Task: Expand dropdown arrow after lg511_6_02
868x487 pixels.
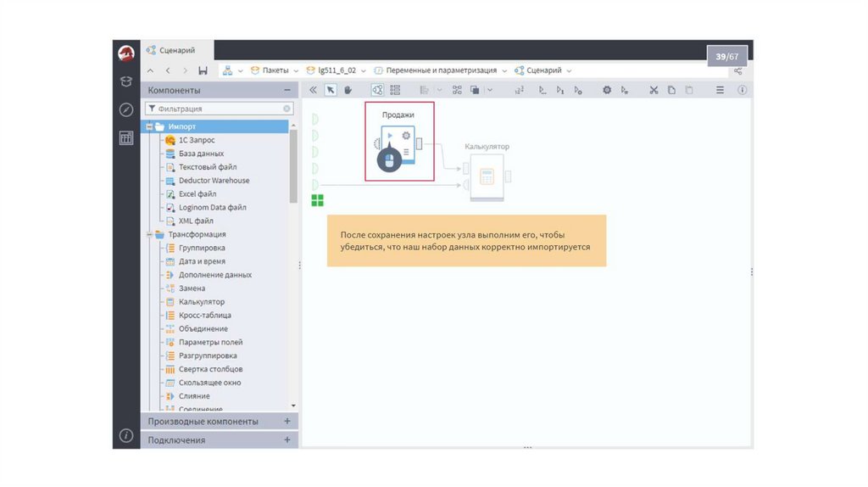Action: (363, 71)
